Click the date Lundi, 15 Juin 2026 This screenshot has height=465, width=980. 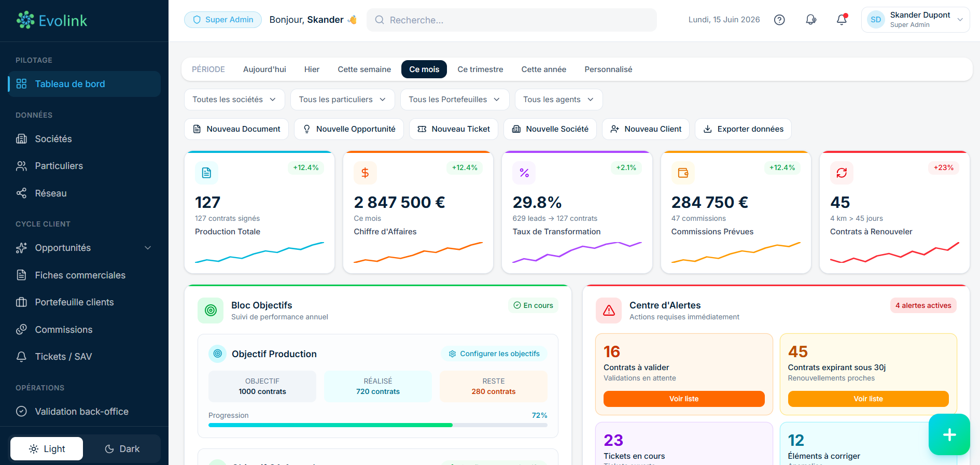point(724,20)
